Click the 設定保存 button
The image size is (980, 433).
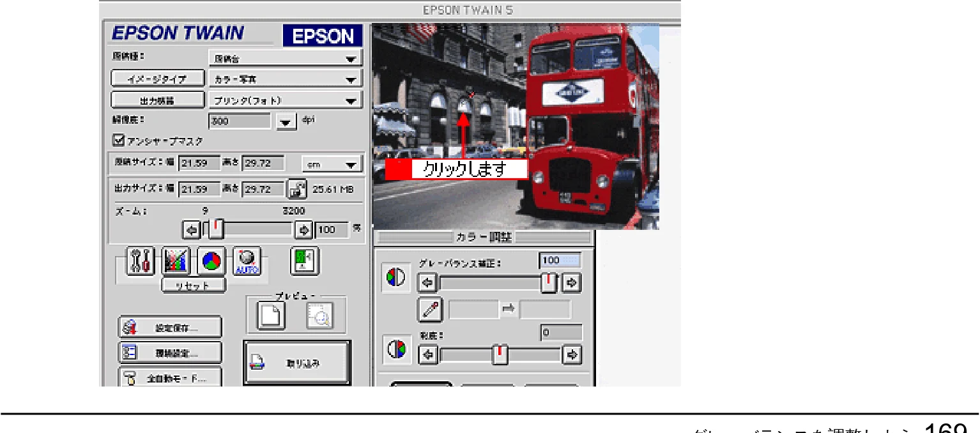point(170,328)
